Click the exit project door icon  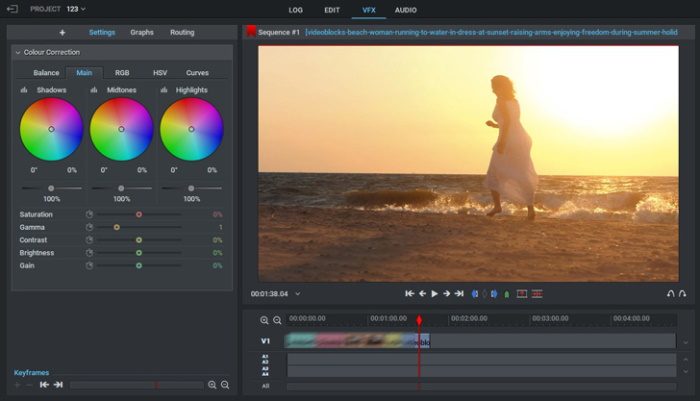[x=12, y=9]
